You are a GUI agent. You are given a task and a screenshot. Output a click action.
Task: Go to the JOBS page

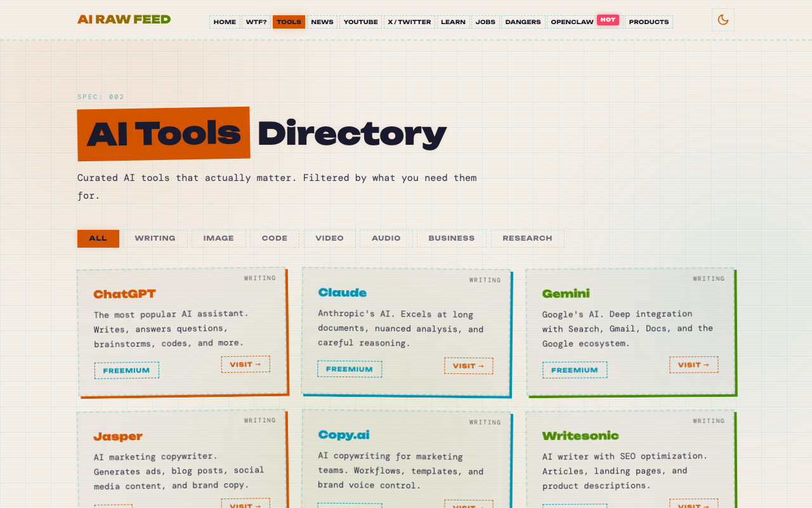485,21
